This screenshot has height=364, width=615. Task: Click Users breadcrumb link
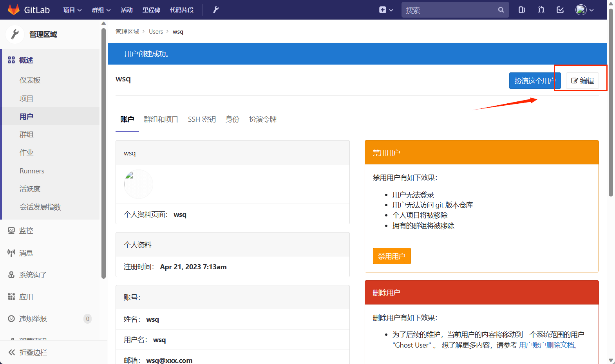[x=156, y=32]
